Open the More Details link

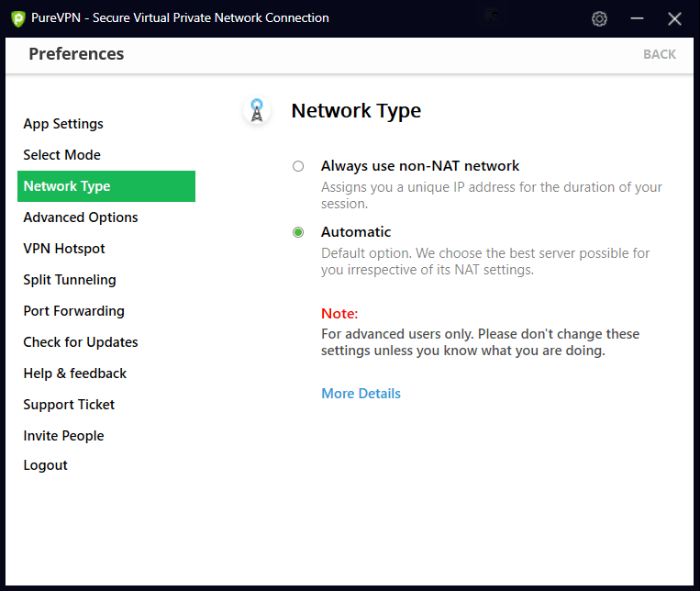click(x=361, y=394)
